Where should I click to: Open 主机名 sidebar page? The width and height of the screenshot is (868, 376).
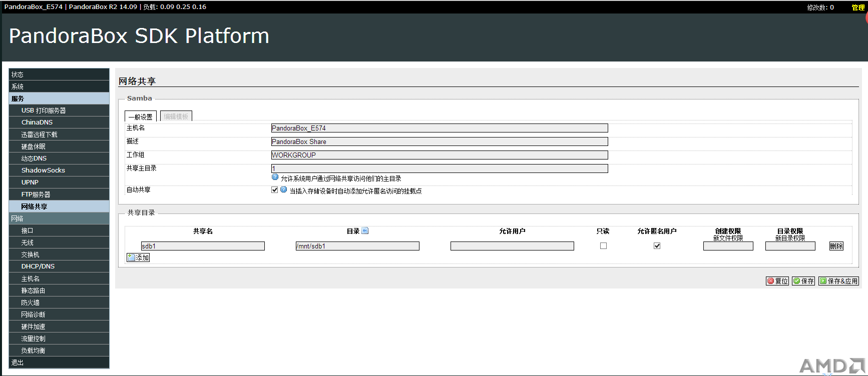(59, 278)
